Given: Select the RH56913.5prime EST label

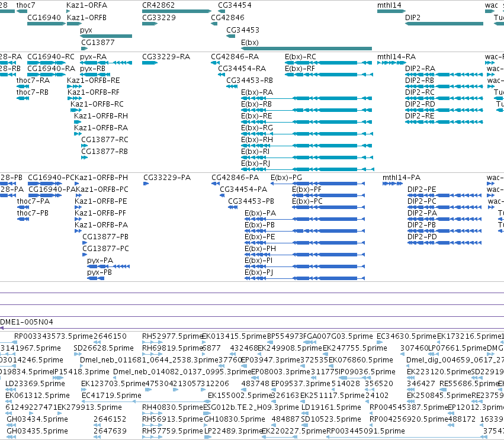Looking at the screenshot, I should pos(172,419).
